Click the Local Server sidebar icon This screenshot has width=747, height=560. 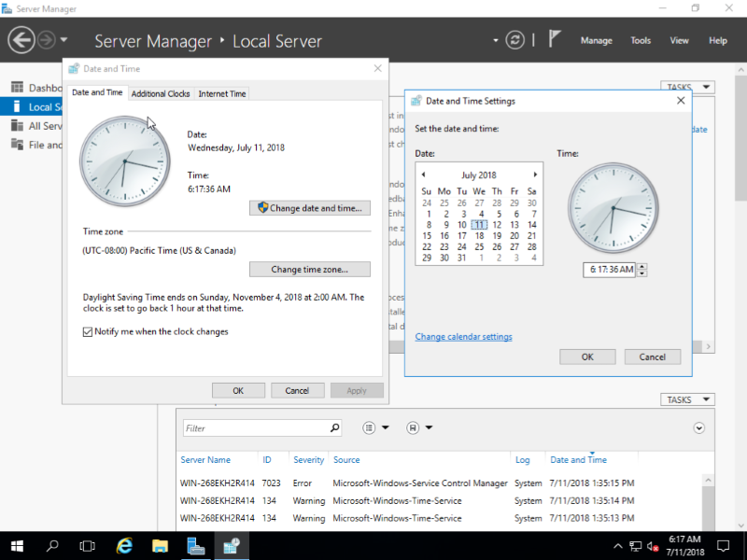click(x=17, y=106)
